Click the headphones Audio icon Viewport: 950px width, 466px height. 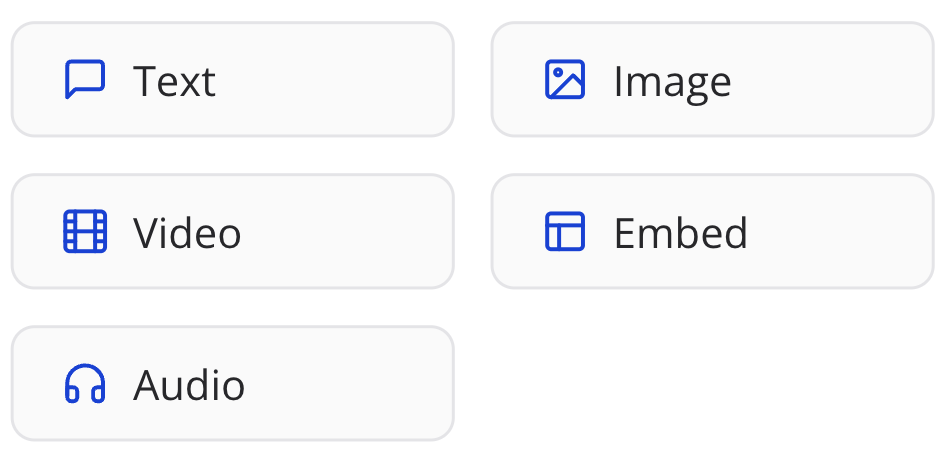(x=85, y=384)
